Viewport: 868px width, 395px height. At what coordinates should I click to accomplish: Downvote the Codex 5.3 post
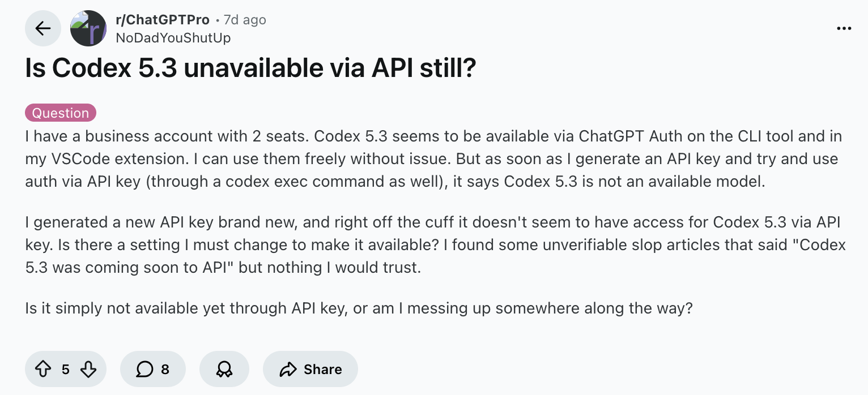tap(88, 370)
